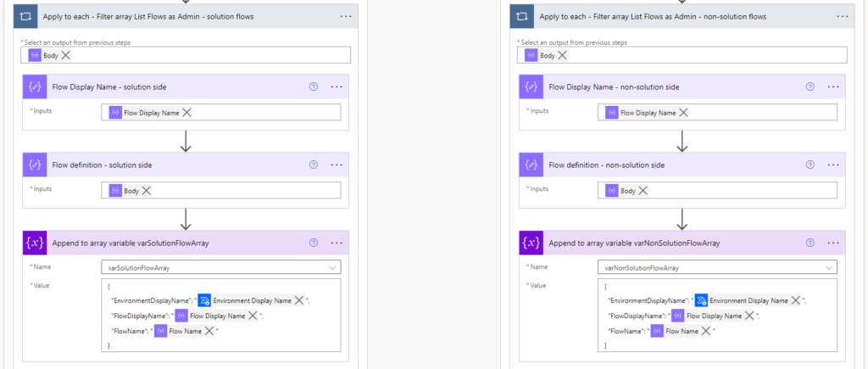Open help for Flow definition - non-solution side
Screen dimensions: 868x369
coord(810,165)
